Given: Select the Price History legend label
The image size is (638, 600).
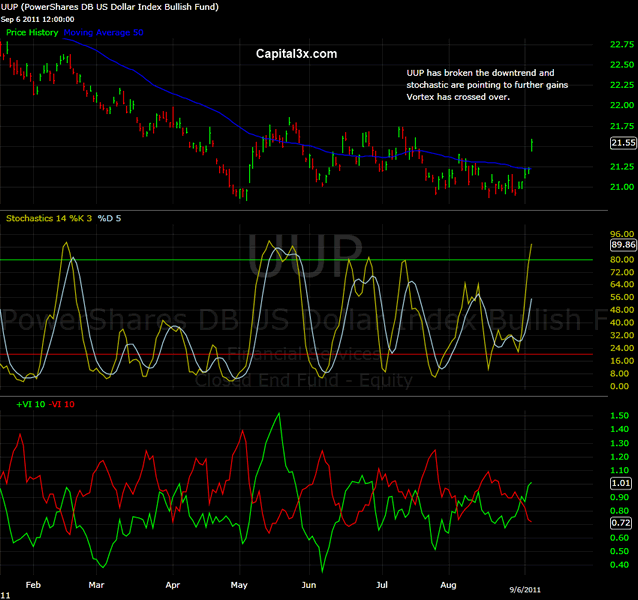Looking at the screenshot, I should [x=33, y=33].
